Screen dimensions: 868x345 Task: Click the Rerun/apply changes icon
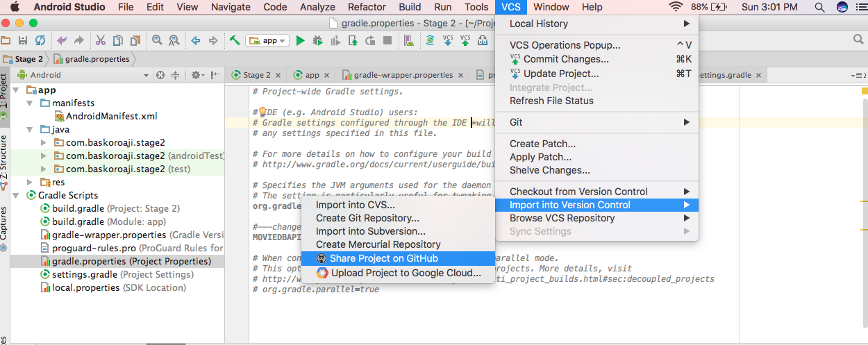pyautogui.click(x=372, y=41)
